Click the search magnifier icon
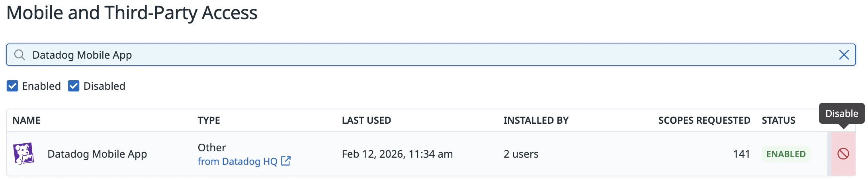Viewport: 868px width, 180px height. pyautogui.click(x=19, y=55)
